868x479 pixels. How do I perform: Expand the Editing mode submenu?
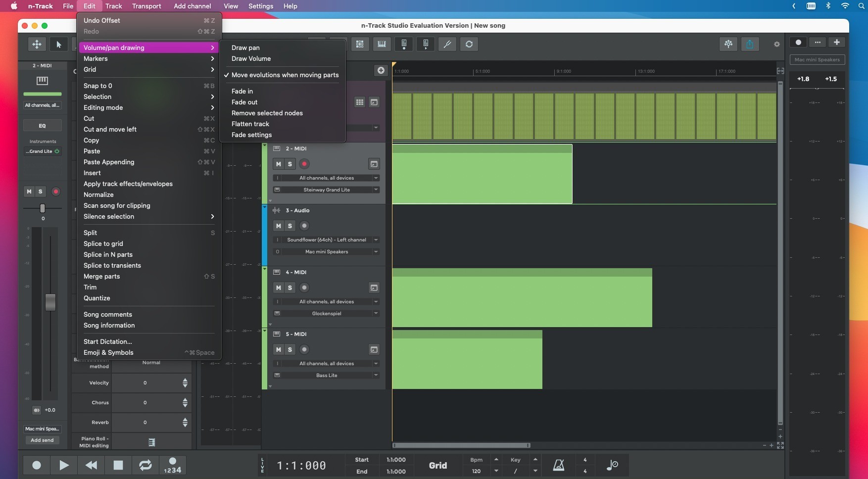148,107
